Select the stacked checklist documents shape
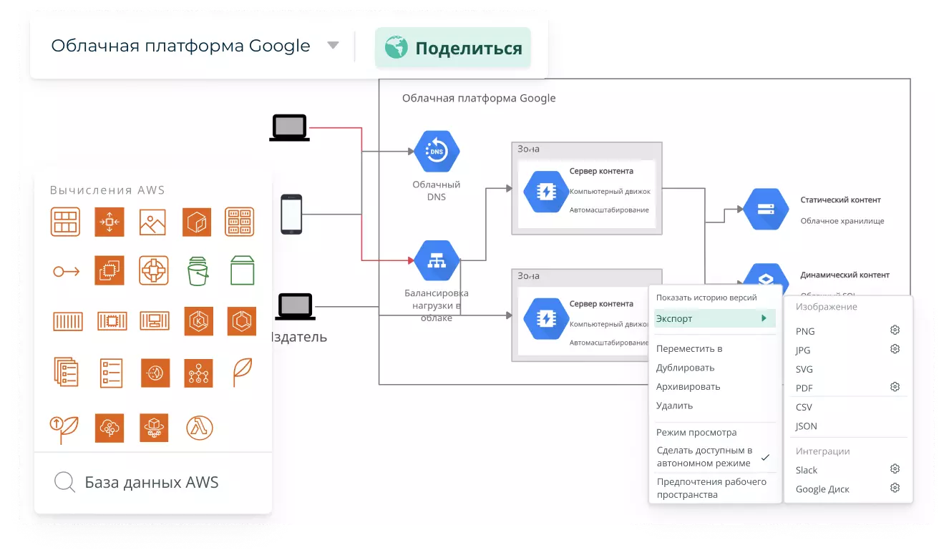949x560 pixels. (x=66, y=372)
